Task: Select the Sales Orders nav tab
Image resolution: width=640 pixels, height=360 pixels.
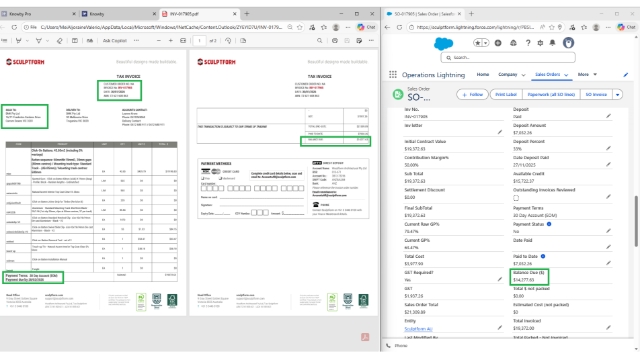Action: pos(547,74)
